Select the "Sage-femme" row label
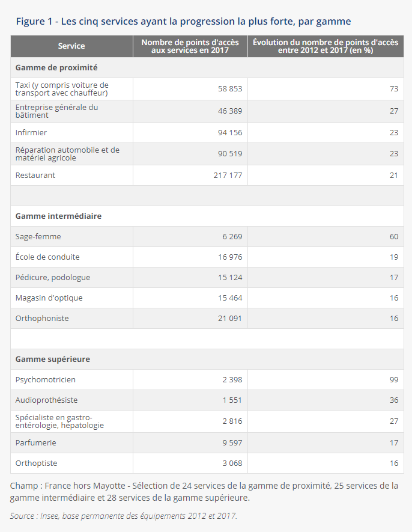Screen dimensions: 412x532 [38, 237]
